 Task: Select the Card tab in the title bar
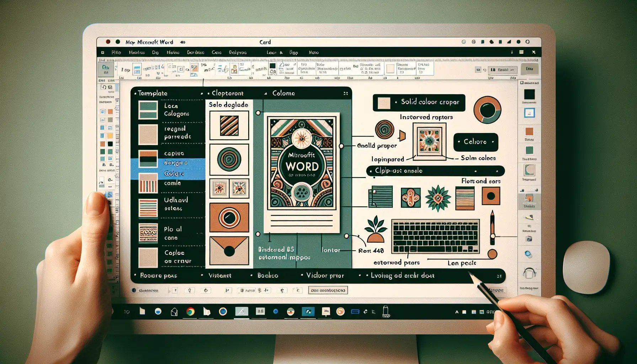click(x=266, y=42)
